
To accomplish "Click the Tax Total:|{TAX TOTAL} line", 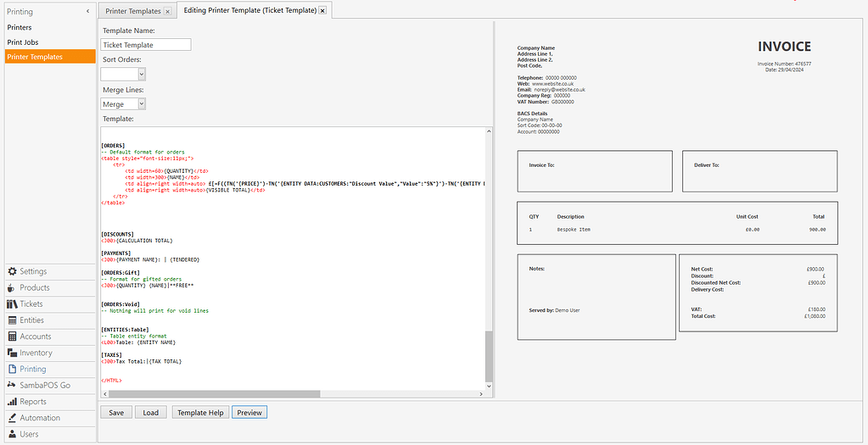I will (x=142, y=361).
